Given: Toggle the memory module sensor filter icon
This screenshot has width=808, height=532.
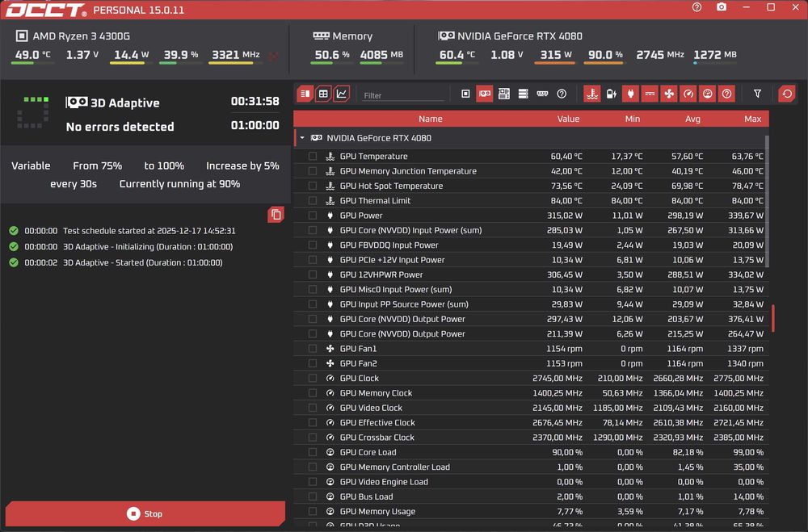Looking at the screenshot, I should click(x=542, y=94).
